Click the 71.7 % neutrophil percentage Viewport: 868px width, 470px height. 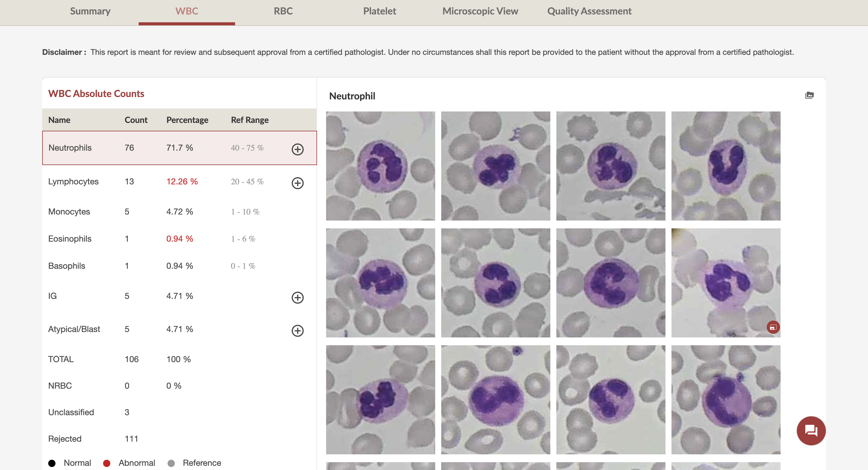click(180, 148)
